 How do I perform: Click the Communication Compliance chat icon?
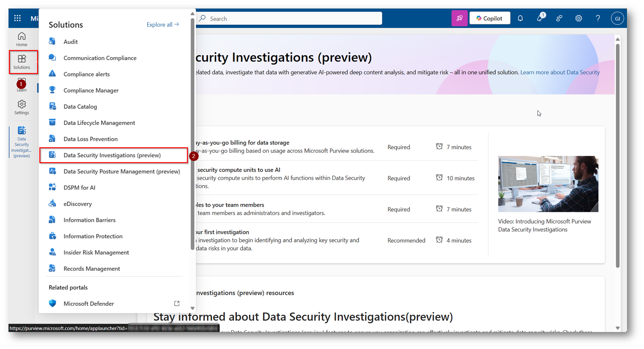click(x=52, y=58)
